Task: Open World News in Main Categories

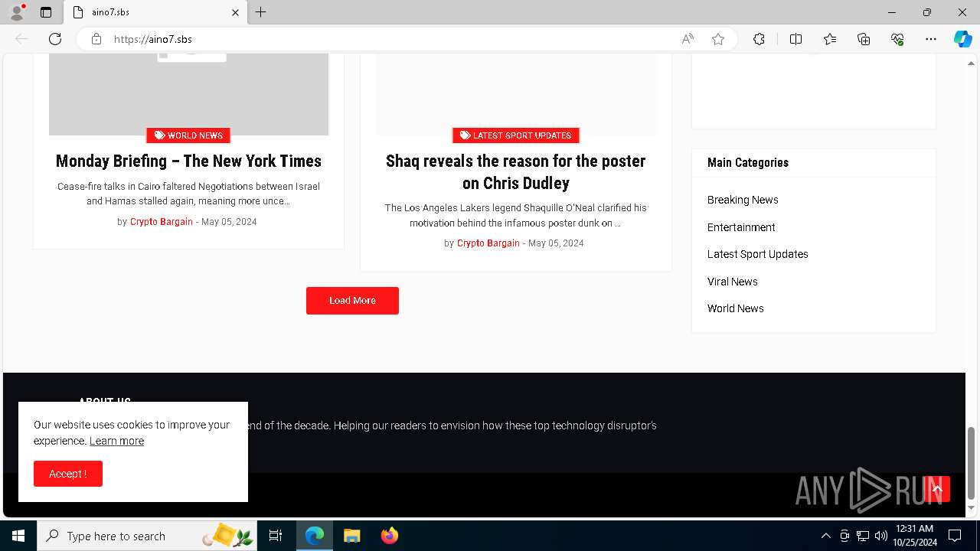Action: (x=736, y=308)
